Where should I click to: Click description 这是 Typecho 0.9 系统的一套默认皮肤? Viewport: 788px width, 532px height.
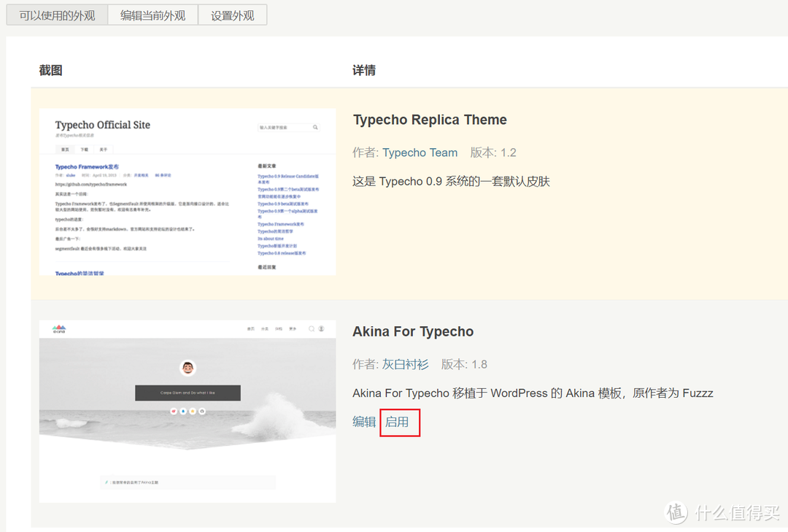click(451, 182)
